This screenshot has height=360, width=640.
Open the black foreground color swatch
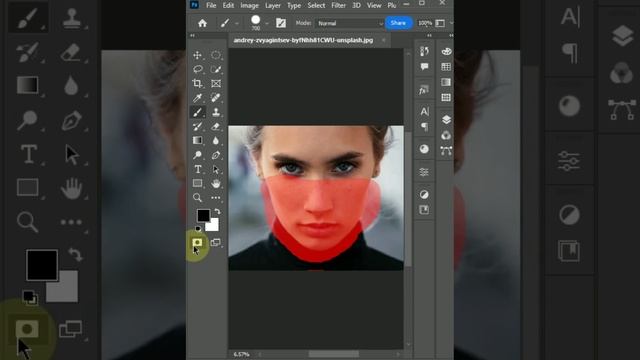(x=203, y=216)
